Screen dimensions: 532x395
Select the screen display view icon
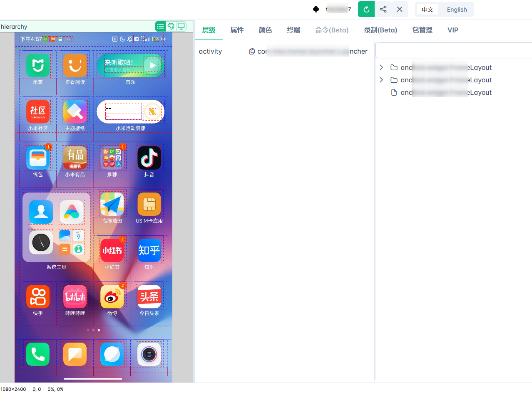181,27
